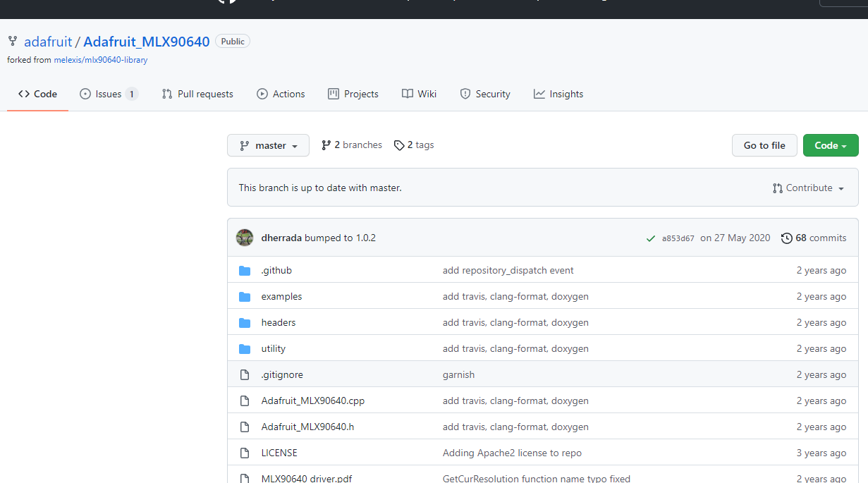Expand the master branch dropdown
Viewport: 868px width, 483px height.
(268, 145)
